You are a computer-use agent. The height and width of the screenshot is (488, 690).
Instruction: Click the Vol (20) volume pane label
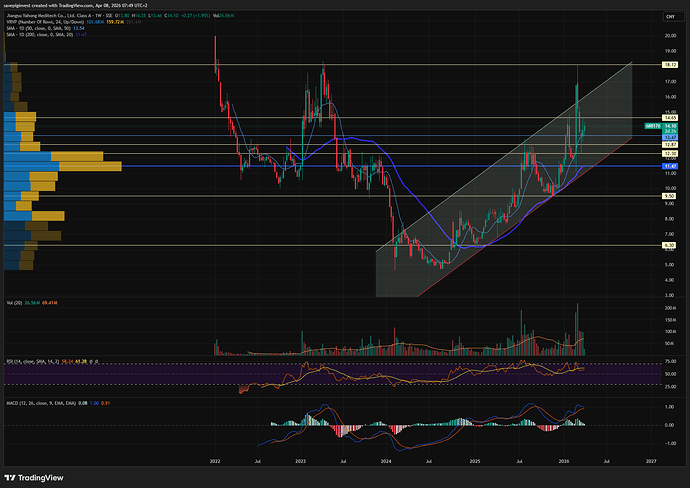tap(12, 300)
